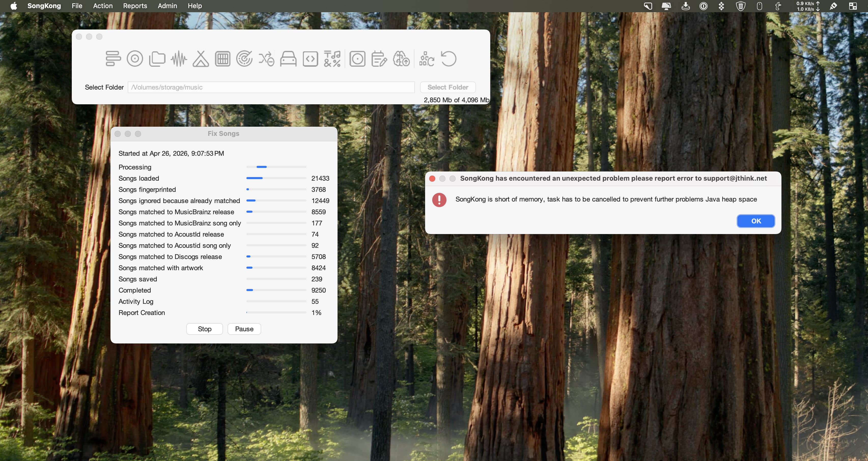The height and width of the screenshot is (461, 868).
Task: Click the letter t flag menu bar icon
Action: click(778, 6)
